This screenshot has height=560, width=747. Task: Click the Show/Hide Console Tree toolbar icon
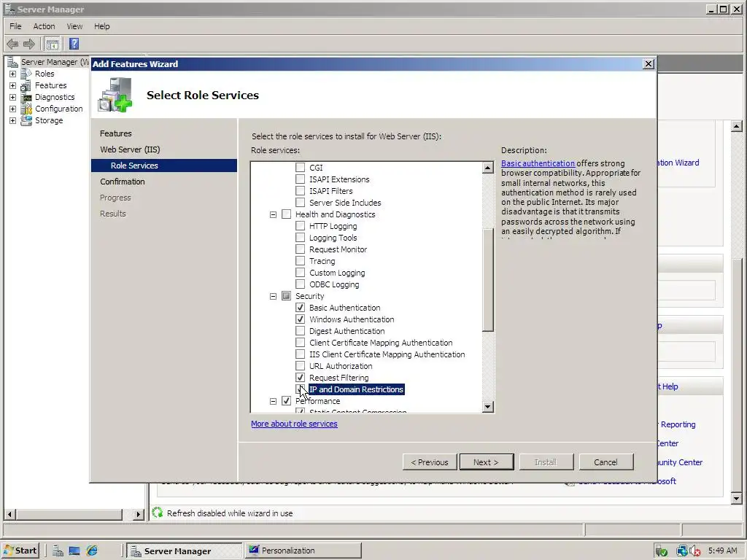[x=53, y=44]
